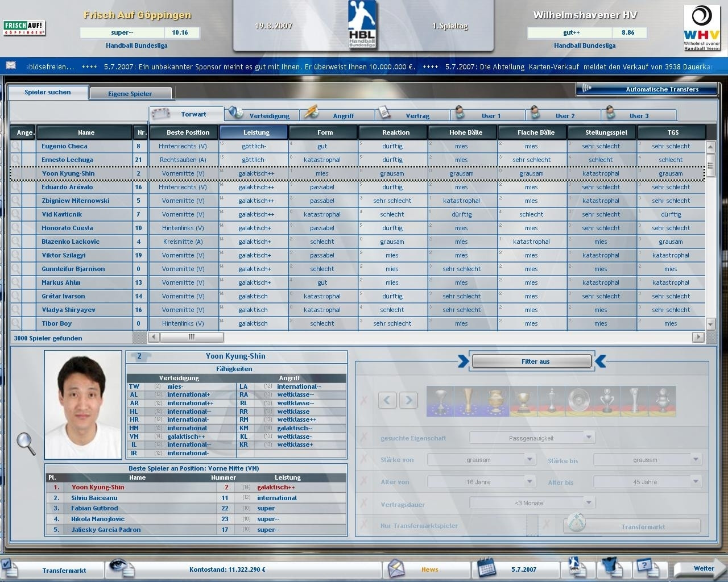Open the calendar icon beside 5.7.2007
728x582 pixels.
click(486, 568)
